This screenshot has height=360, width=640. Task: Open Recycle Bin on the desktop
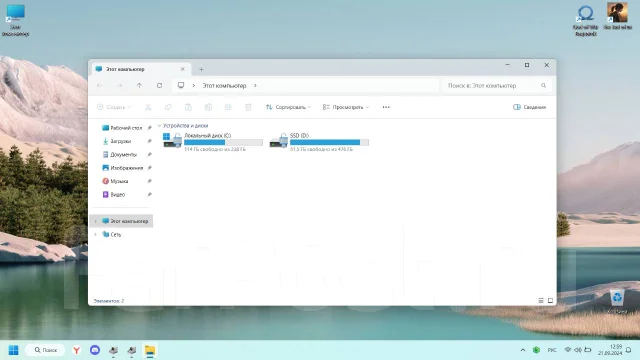tap(617, 301)
